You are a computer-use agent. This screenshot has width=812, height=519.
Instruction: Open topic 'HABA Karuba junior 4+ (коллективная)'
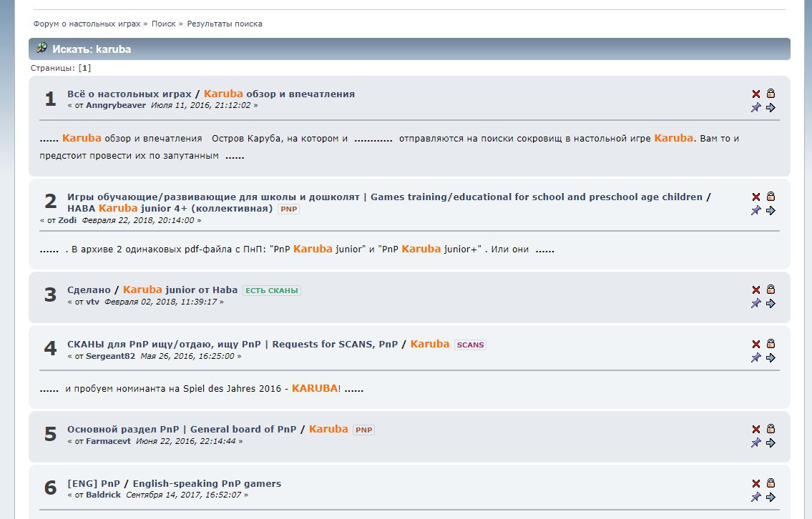pyautogui.click(x=170, y=209)
